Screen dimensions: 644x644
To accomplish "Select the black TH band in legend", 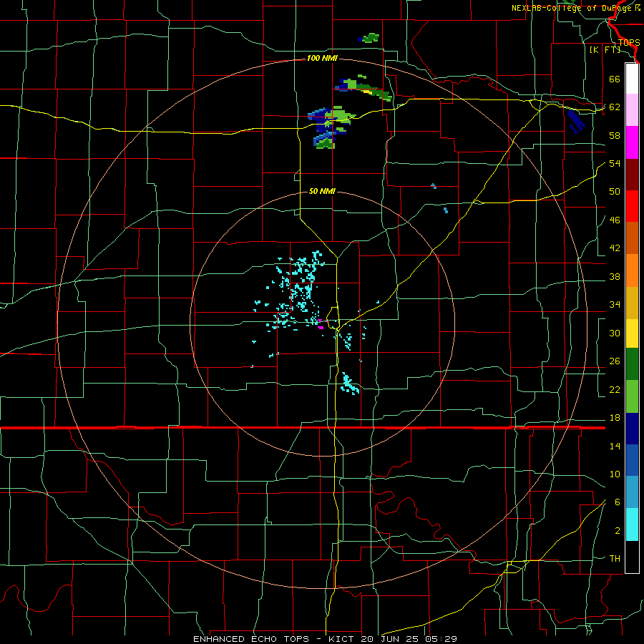I will [x=632, y=557].
